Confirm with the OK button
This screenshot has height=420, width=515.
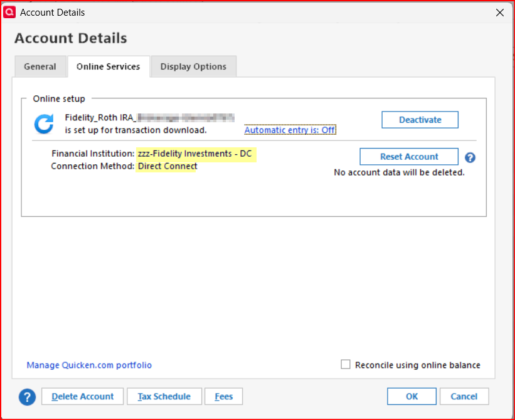pos(411,396)
